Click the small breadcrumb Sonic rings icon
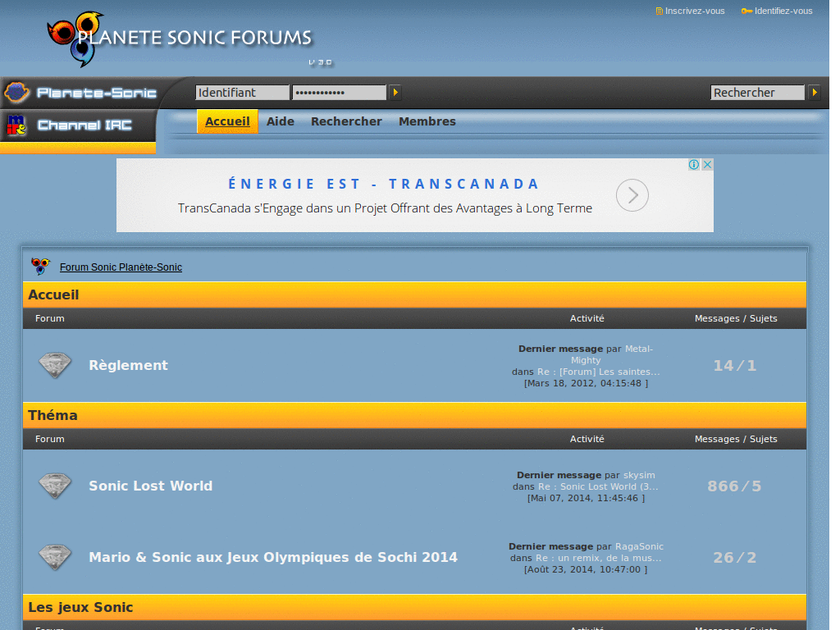 [x=40, y=267]
